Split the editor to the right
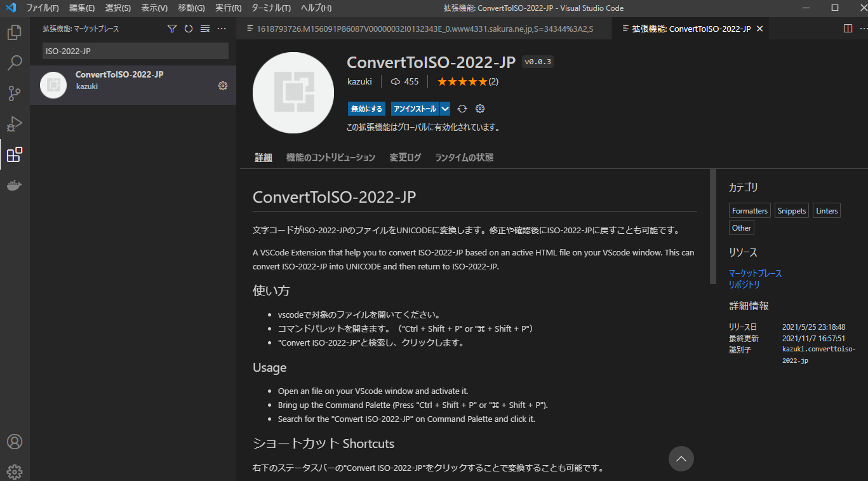The width and height of the screenshot is (868, 481). click(x=848, y=29)
